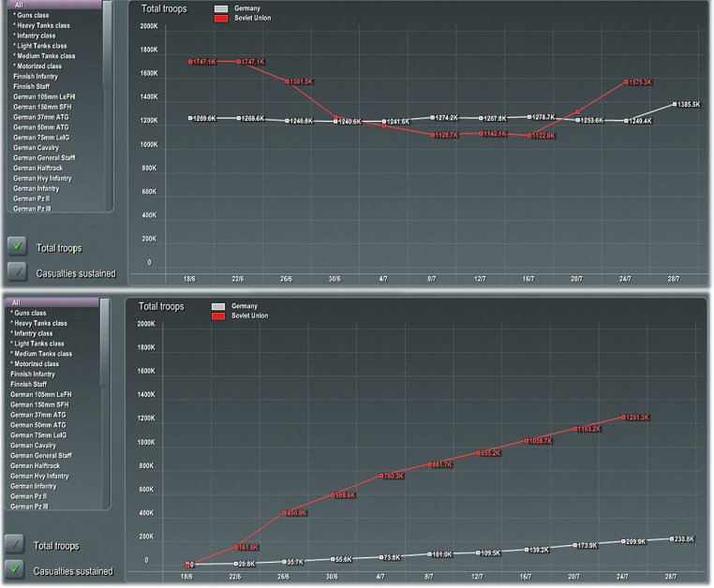The image size is (714, 588).
Task: Pick 'German Cavalry' in top list
Action: click(x=36, y=147)
